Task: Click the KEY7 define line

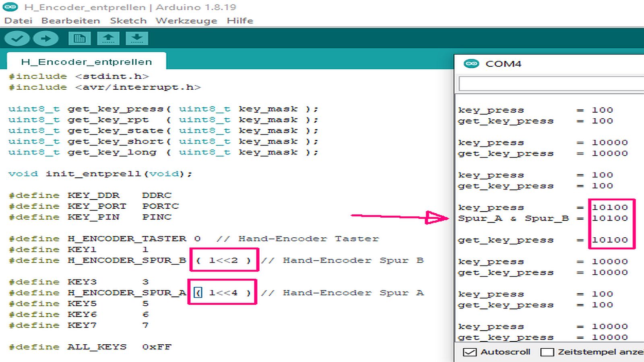Action: pos(79,325)
